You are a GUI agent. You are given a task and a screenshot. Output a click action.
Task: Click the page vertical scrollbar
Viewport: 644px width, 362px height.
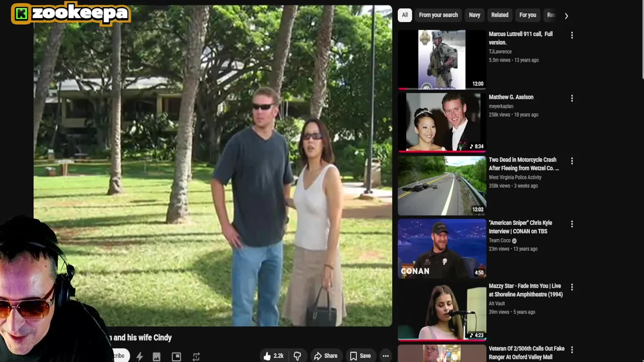pyautogui.click(x=642, y=40)
